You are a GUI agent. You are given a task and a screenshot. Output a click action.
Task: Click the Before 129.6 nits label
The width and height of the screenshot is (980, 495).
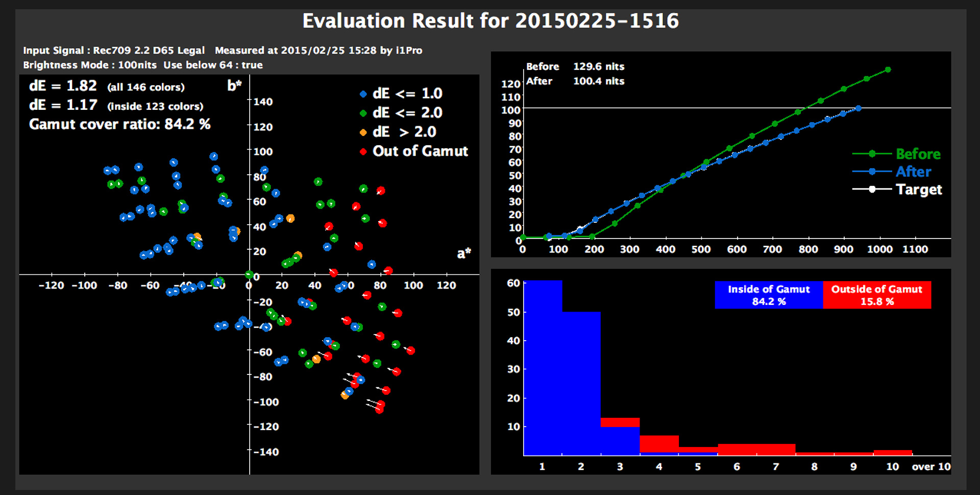point(575,66)
